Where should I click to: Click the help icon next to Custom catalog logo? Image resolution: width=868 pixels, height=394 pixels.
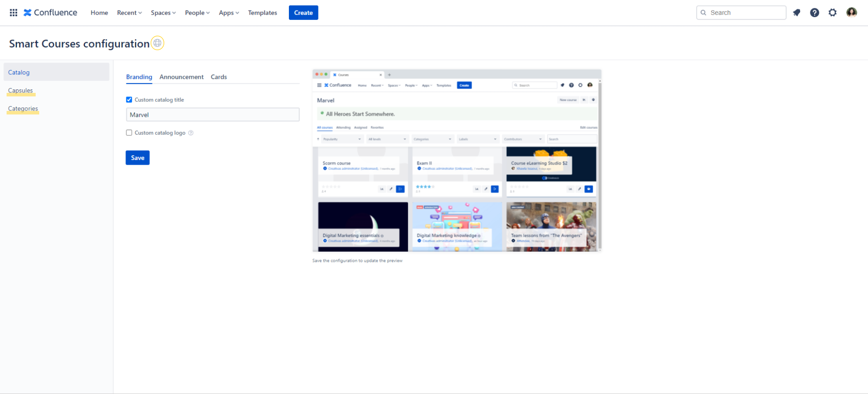pyautogui.click(x=191, y=133)
